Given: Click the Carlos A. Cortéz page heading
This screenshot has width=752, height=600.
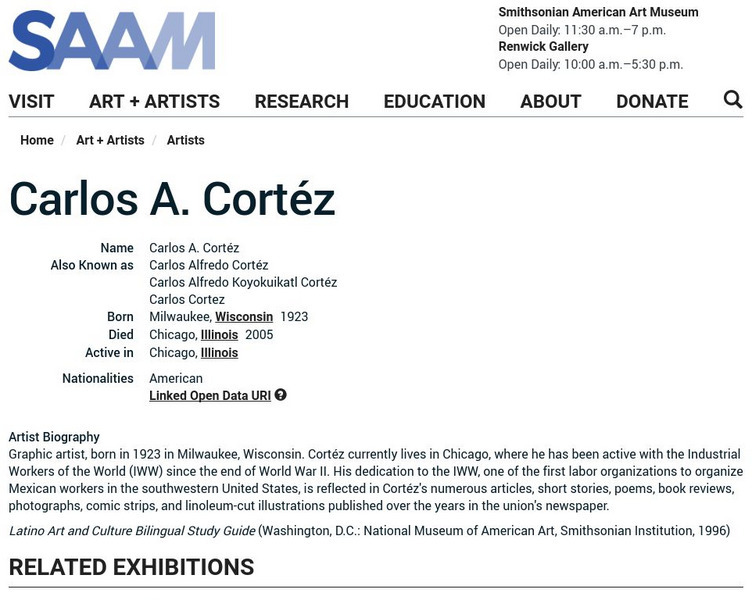Looking at the screenshot, I should [172, 198].
